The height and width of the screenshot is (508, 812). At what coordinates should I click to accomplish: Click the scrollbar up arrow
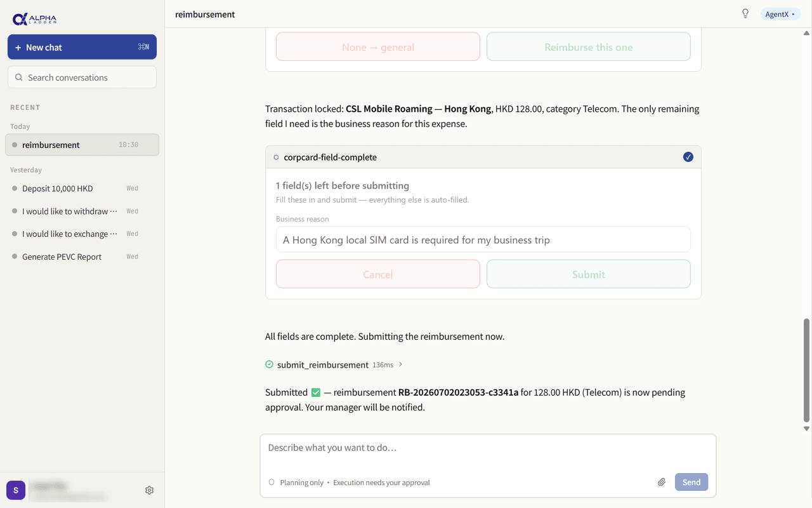click(x=807, y=33)
